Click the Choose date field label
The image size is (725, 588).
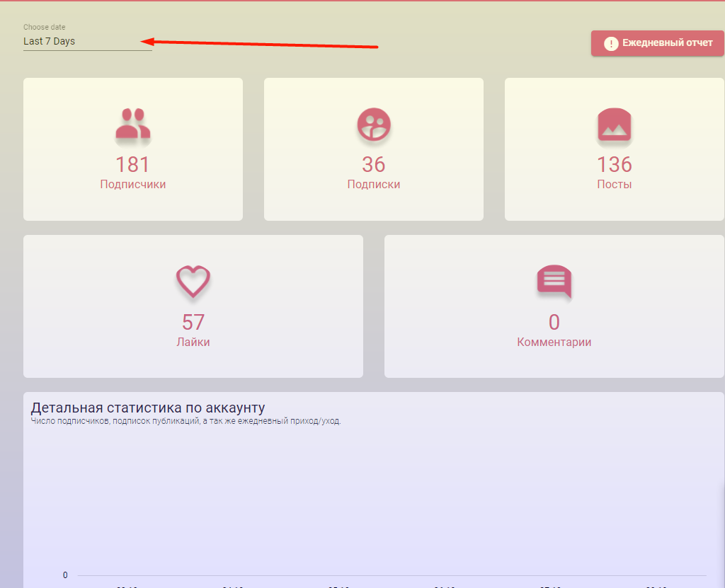point(45,28)
